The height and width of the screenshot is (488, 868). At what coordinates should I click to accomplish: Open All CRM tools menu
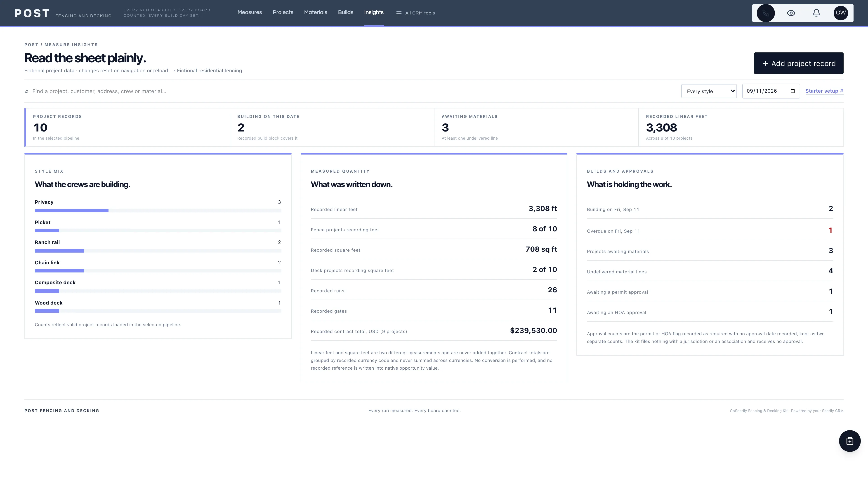point(415,13)
